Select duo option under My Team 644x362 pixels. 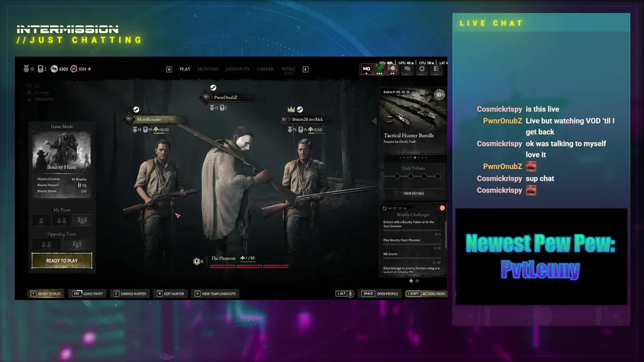61,220
